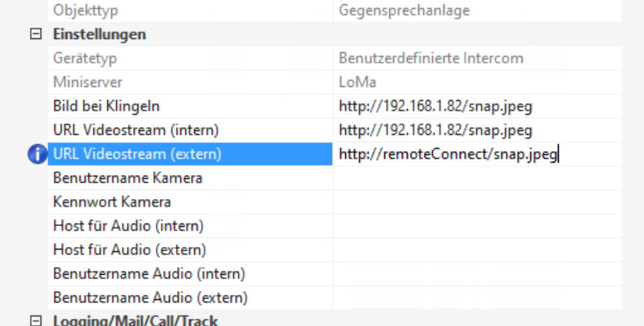The width and height of the screenshot is (644, 326).
Task: Collapse the Einstellungen section
Action: coord(35,35)
